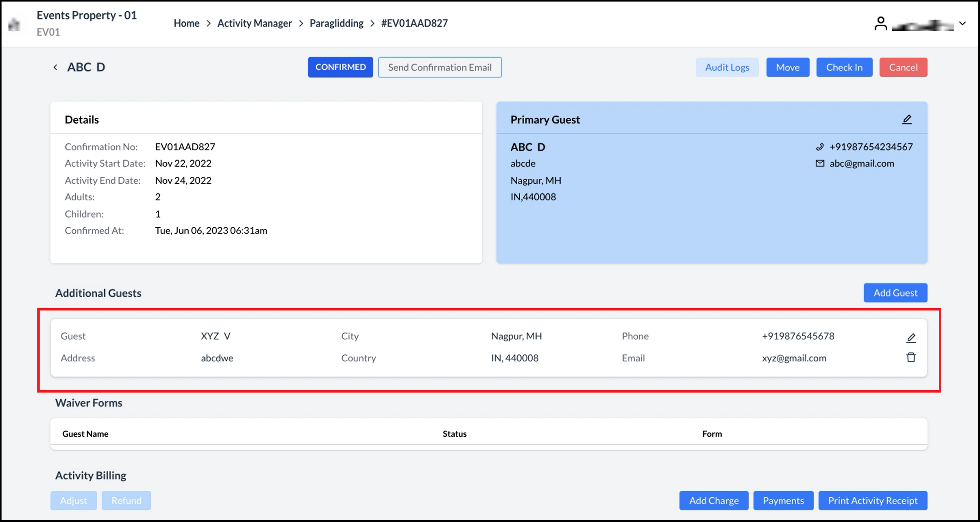Open Audit Logs
The image size is (980, 522).
[x=727, y=67]
